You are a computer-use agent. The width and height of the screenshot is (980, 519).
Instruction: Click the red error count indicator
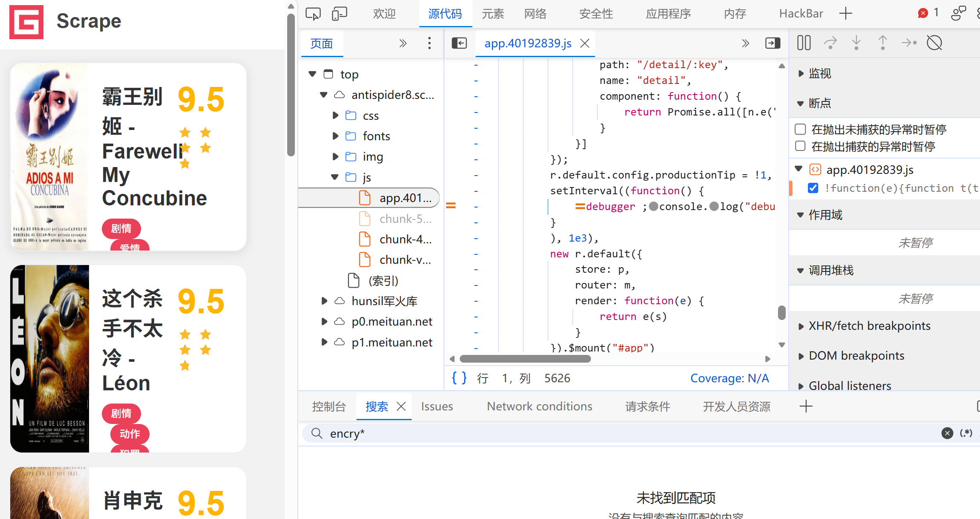pyautogui.click(x=928, y=13)
